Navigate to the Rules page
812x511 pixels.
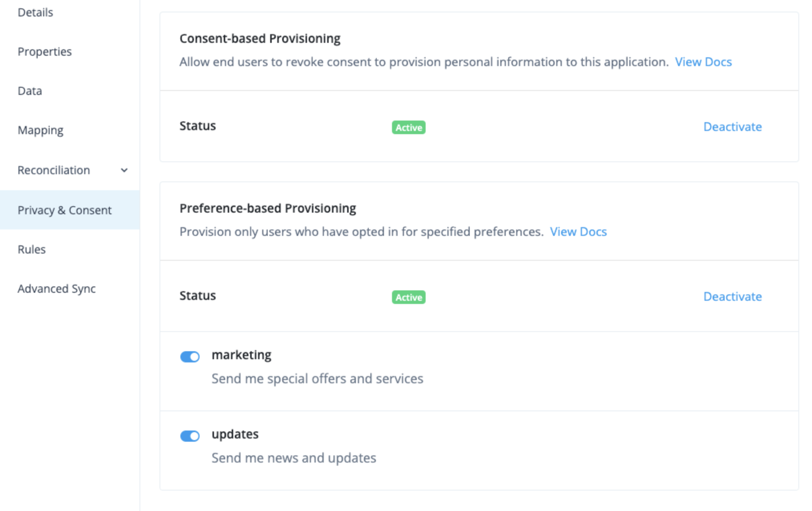tap(31, 249)
